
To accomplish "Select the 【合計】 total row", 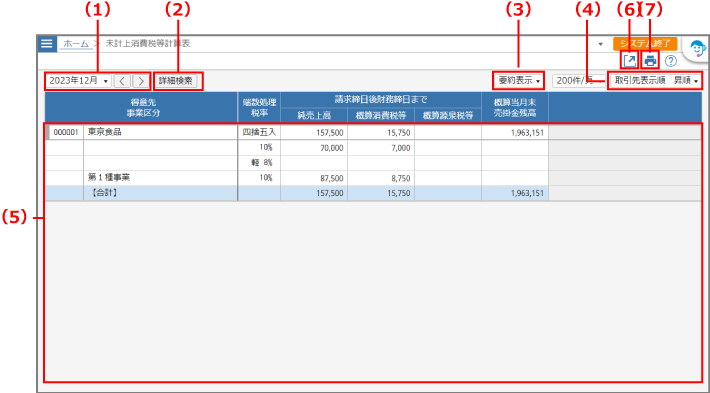I will tap(373, 193).
